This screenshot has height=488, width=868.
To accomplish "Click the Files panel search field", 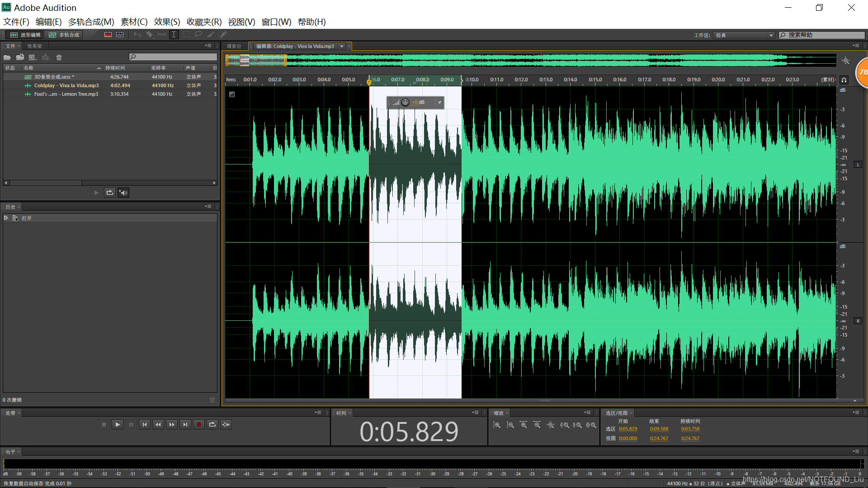I will [x=173, y=57].
